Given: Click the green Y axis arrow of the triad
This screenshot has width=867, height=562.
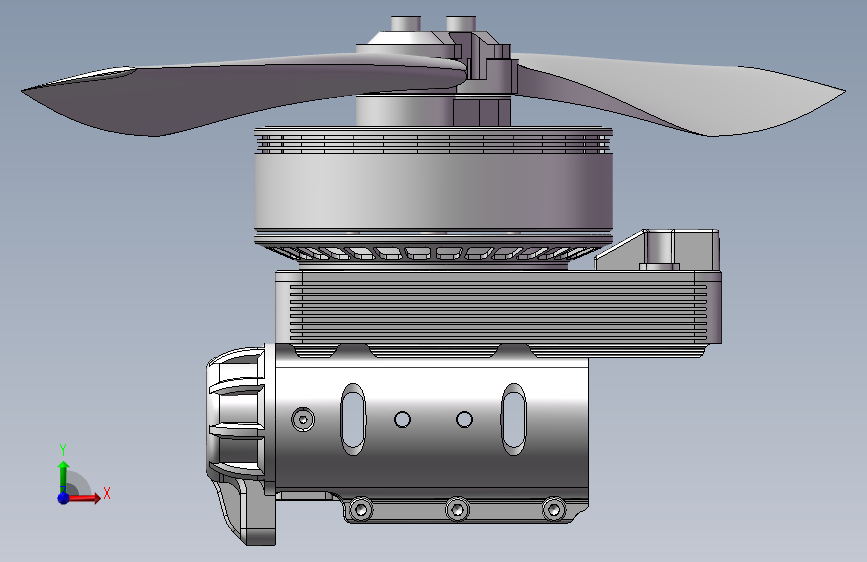Looking at the screenshot, I should point(64,476).
